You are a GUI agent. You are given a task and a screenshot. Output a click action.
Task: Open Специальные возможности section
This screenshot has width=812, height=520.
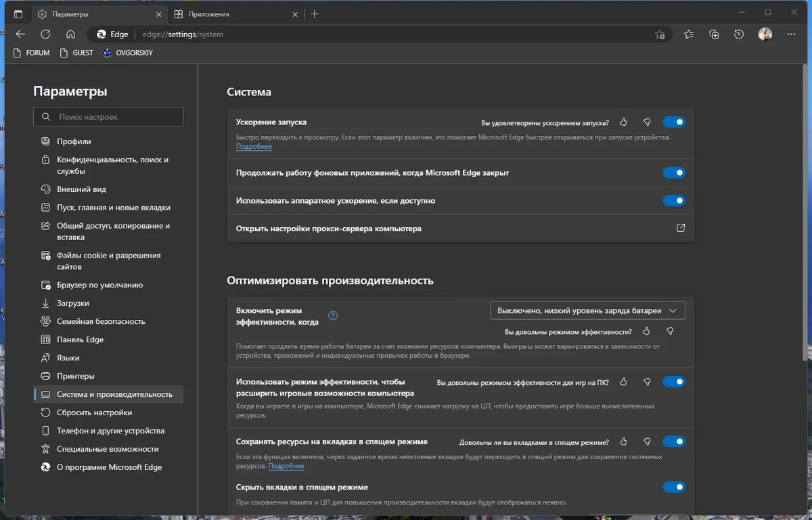[x=108, y=449]
